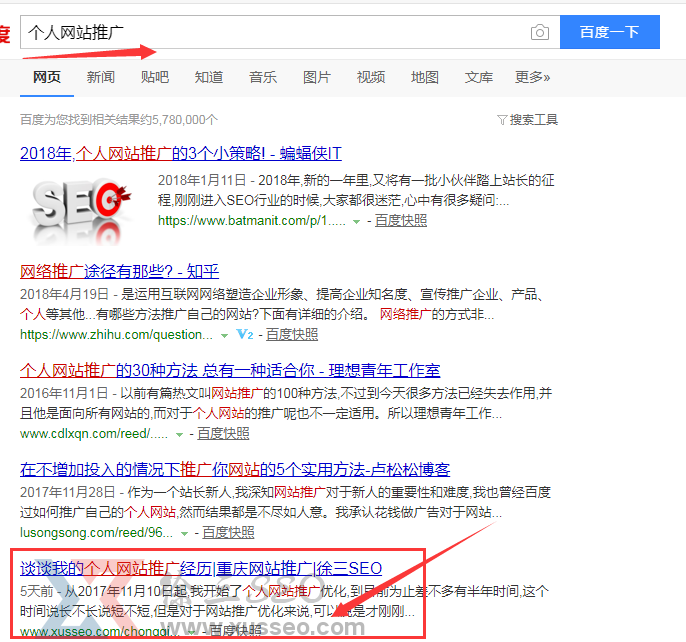
Task: Click snippet date 2018年4月19日
Action: [x=64, y=295]
